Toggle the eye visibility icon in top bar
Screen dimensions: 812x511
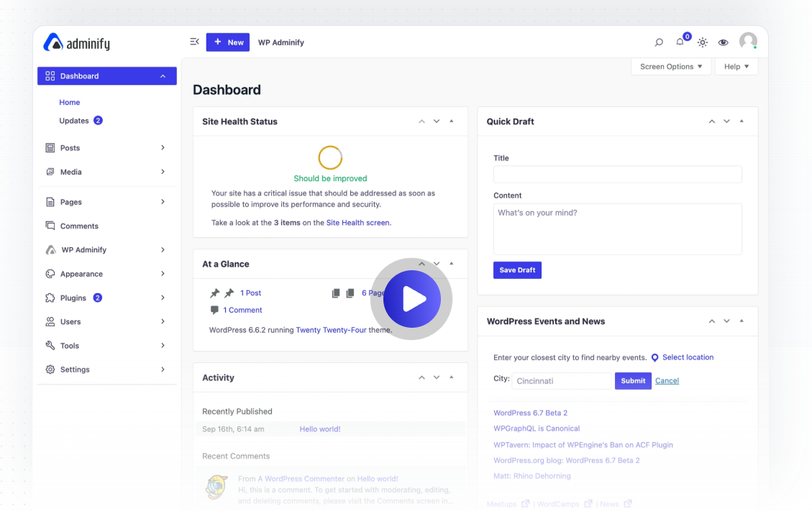[724, 42]
